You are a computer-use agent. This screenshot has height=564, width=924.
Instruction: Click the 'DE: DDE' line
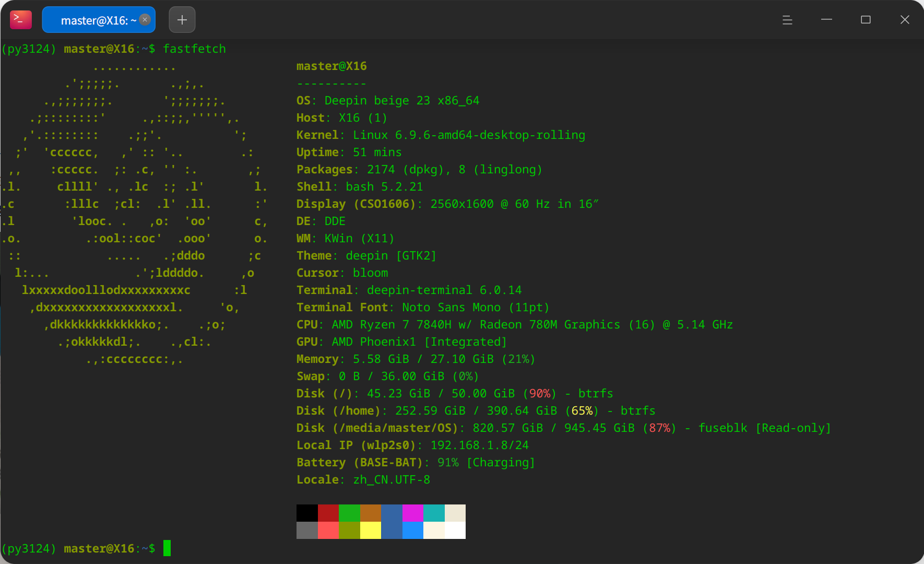(x=321, y=221)
